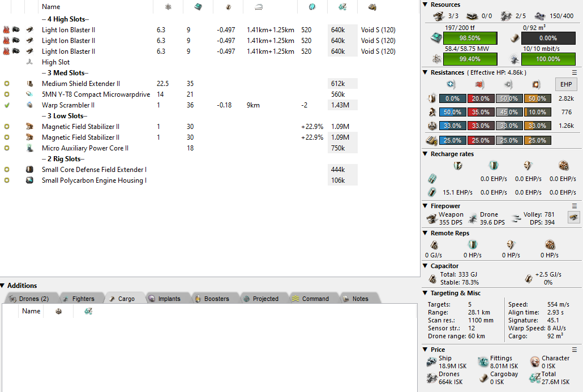Viewport: 583px width, 392px height.
Task: Click the empty High Slot icon
Action: click(x=30, y=62)
